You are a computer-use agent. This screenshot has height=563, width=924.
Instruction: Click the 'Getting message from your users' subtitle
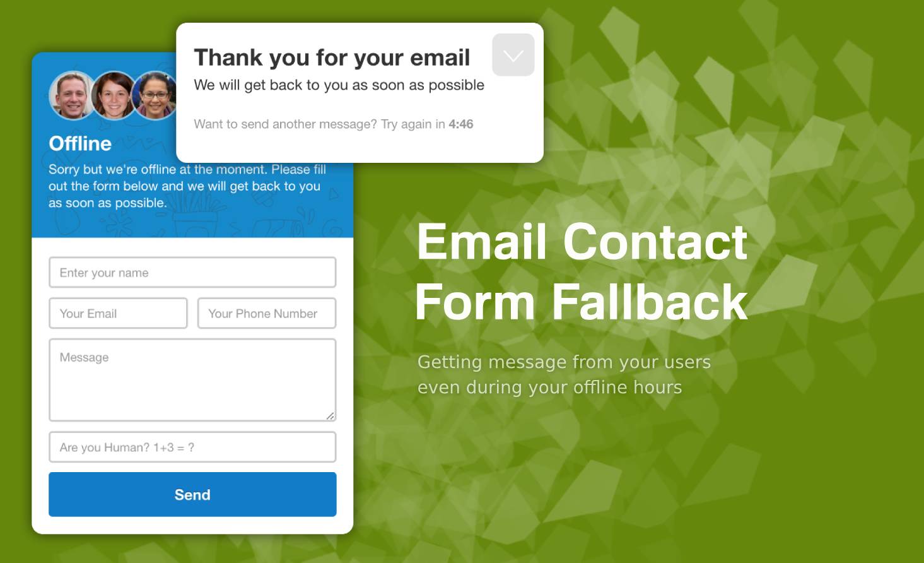pos(564,362)
